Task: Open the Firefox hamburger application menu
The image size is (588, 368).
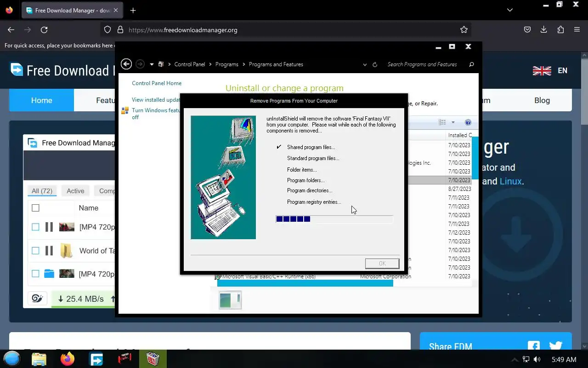Action: click(577, 29)
